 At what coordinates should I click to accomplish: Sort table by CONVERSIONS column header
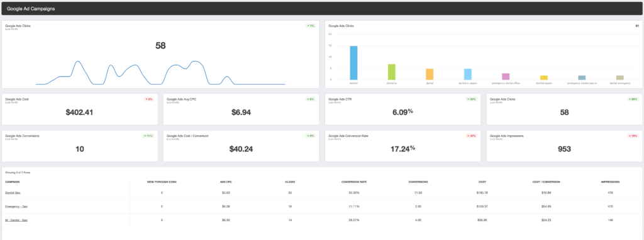coord(418,182)
